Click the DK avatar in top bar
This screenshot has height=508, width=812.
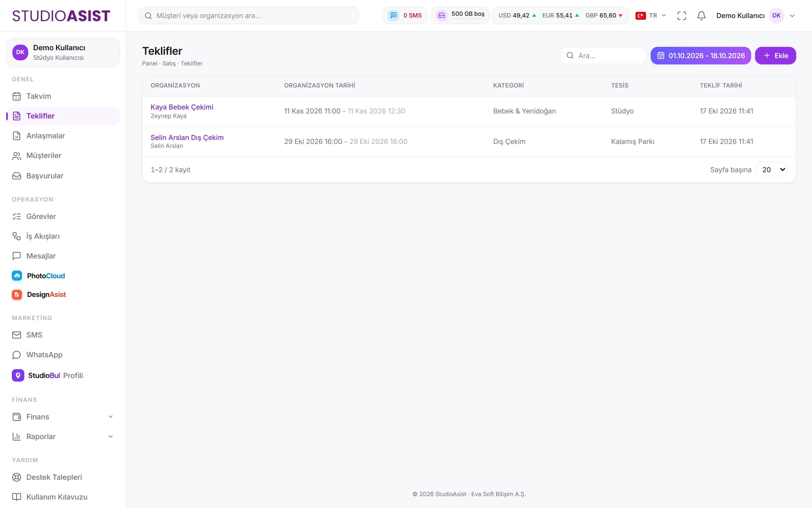pos(776,16)
